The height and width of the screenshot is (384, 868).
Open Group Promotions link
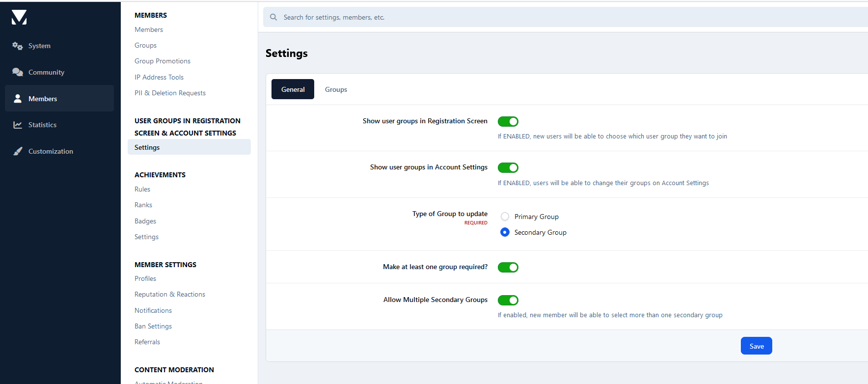click(x=163, y=61)
